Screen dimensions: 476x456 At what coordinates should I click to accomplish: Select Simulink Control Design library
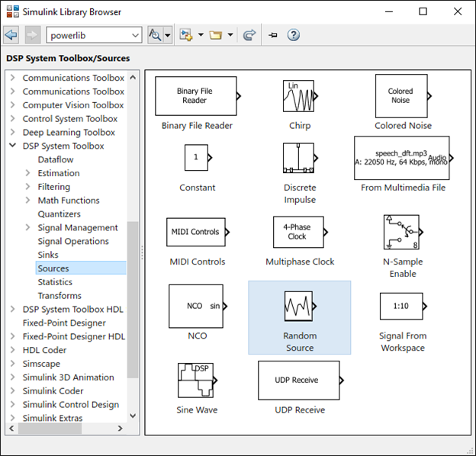click(x=71, y=404)
